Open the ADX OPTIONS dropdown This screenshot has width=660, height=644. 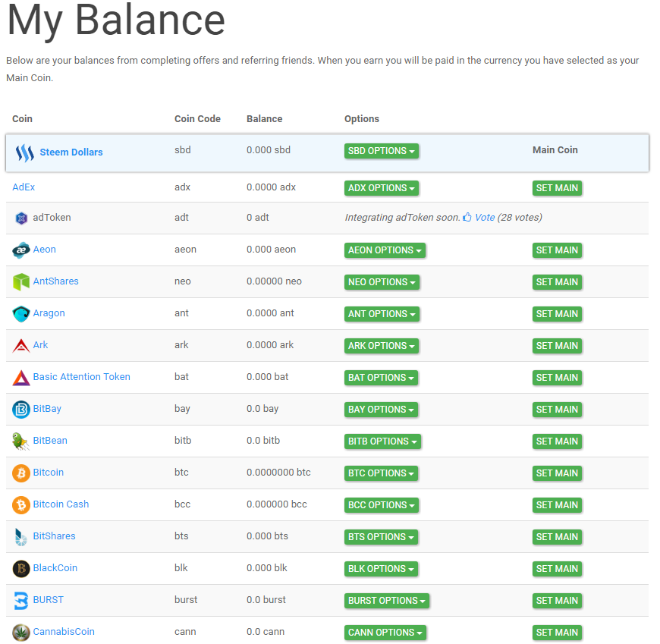point(382,188)
